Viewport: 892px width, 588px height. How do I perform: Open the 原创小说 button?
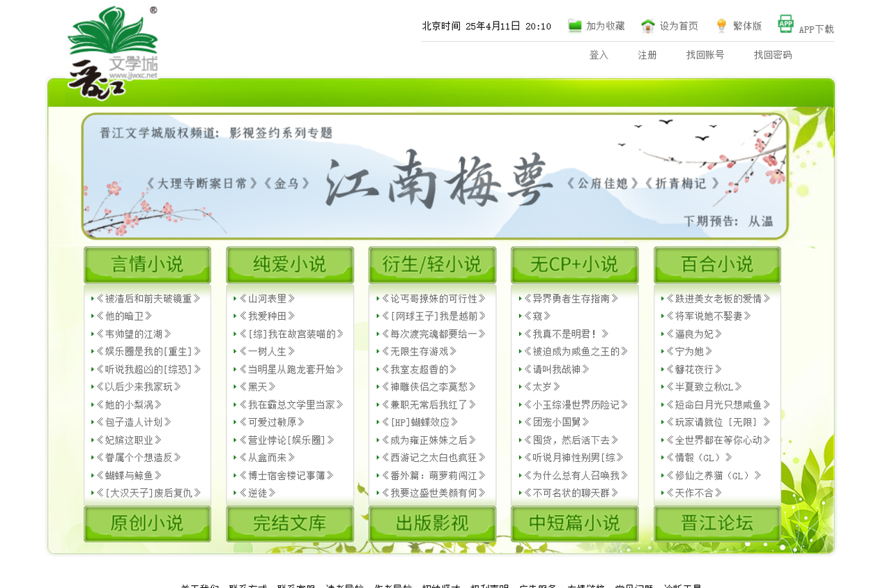pyautogui.click(x=147, y=524)
